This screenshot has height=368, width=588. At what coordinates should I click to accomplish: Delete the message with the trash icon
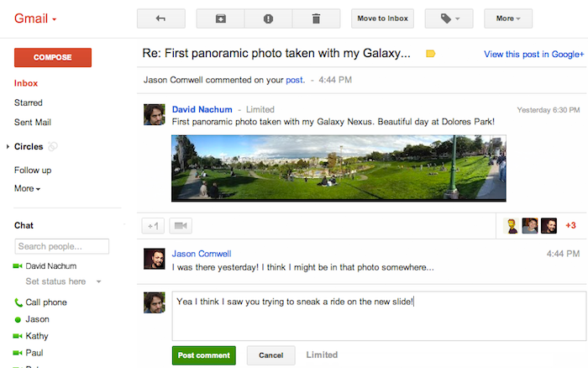[317, 18]
